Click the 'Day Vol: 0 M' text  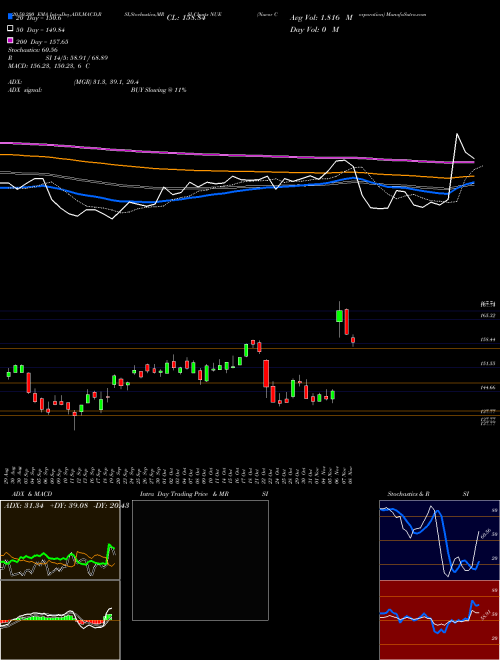tap(314, 30)
